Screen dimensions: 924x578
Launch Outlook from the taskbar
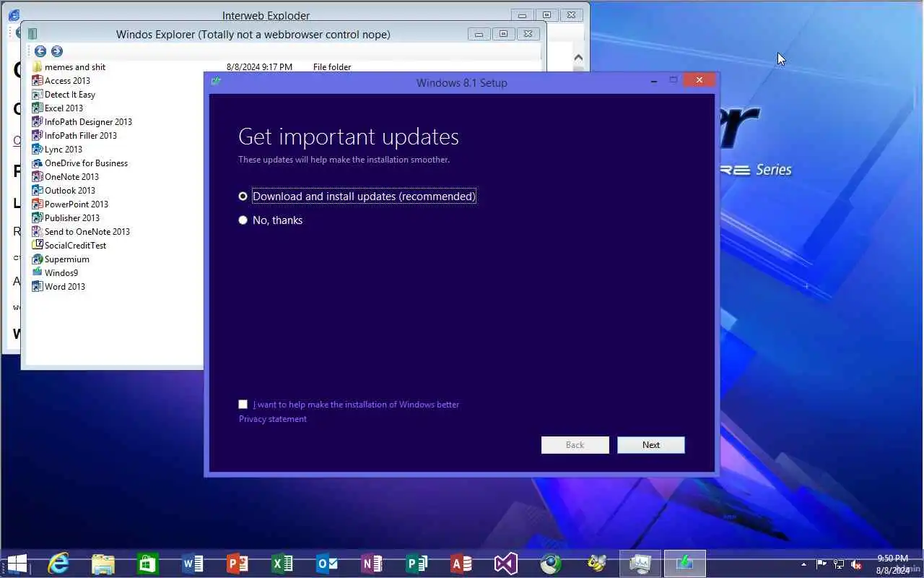tap(326, 564)
